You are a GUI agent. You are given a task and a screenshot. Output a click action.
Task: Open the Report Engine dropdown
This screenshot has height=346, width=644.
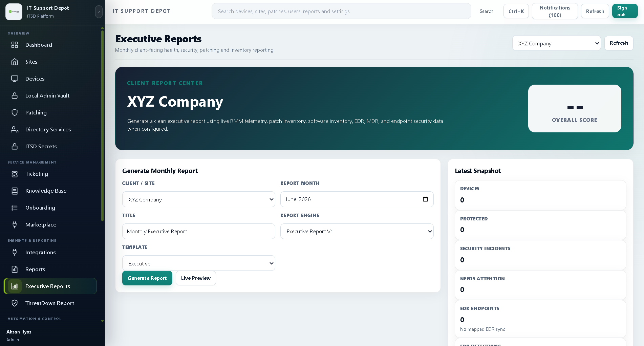(x=357, y=231)
